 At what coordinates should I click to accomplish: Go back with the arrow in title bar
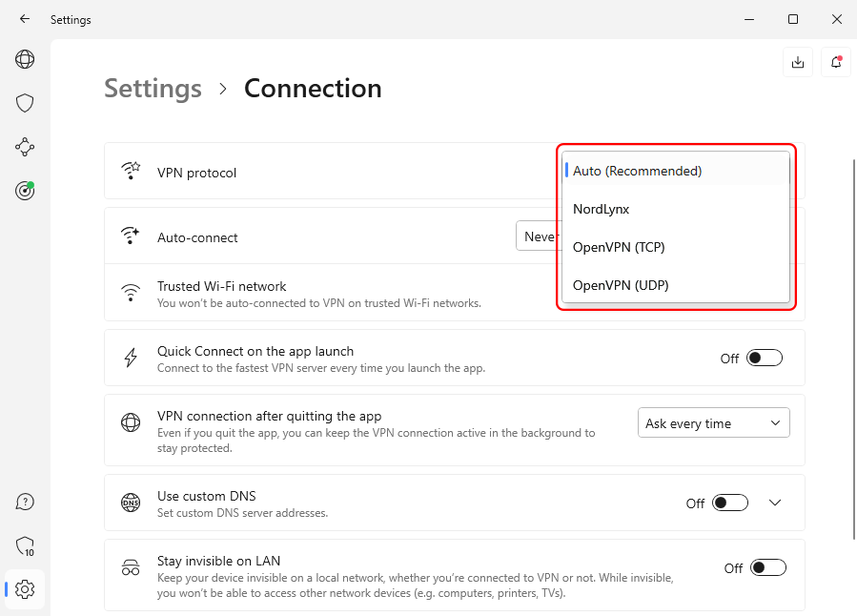tap(25, 19)
